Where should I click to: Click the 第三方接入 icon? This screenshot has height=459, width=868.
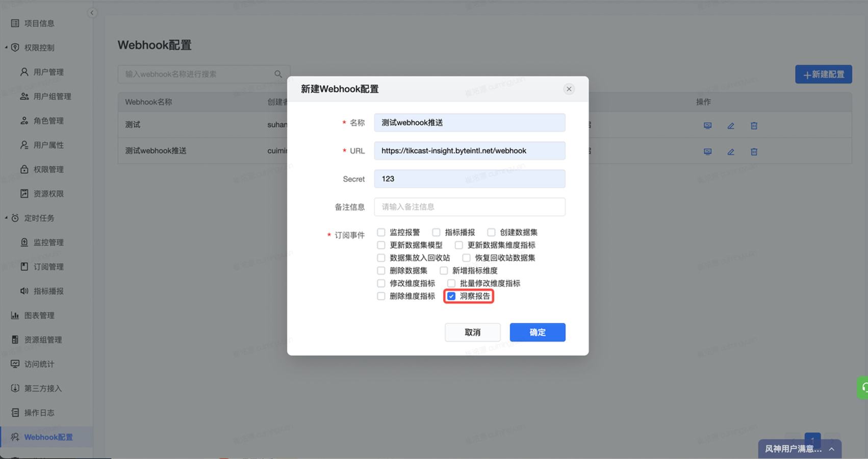(15, 388)
